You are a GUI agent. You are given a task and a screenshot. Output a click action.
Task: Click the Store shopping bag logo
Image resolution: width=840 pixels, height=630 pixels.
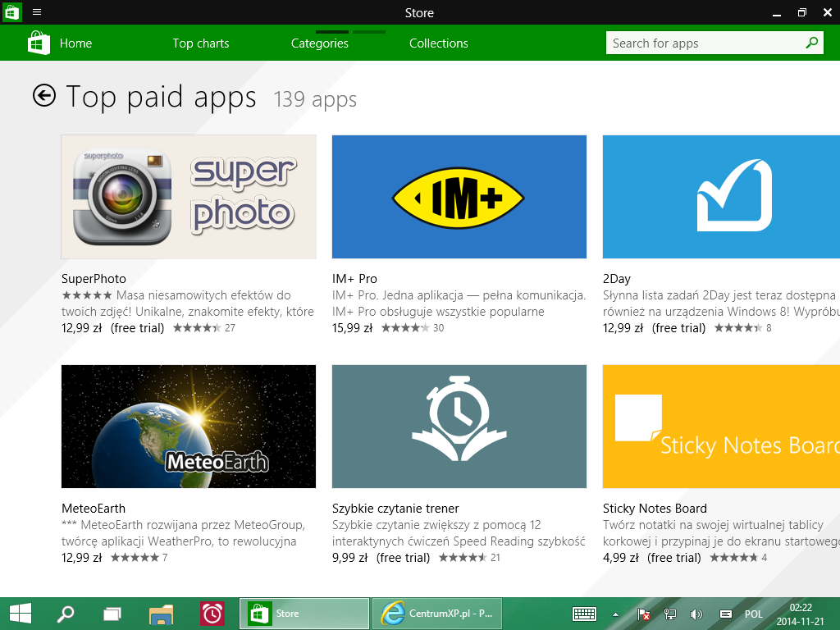coord(39,43)
